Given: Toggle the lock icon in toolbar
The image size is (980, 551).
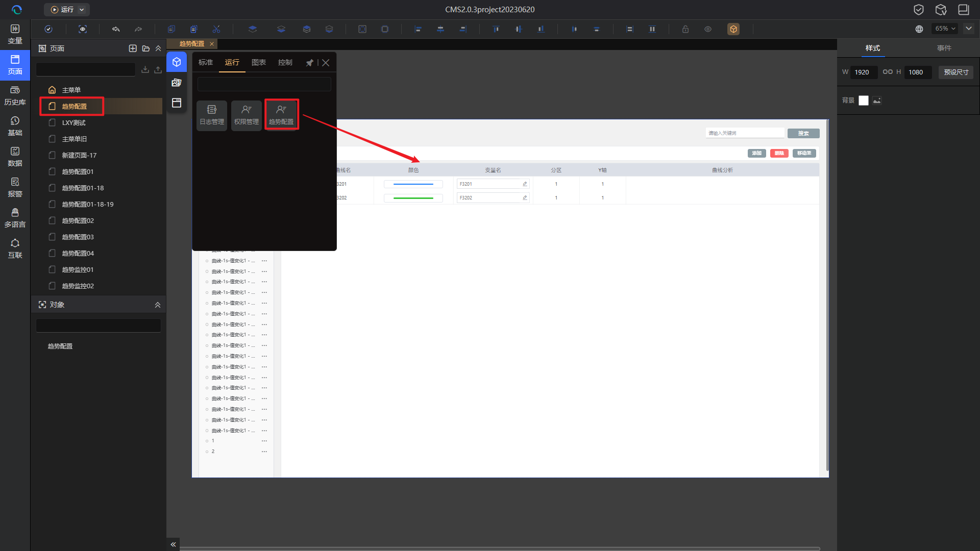Looking at the screenshot, I should (685, 29).
